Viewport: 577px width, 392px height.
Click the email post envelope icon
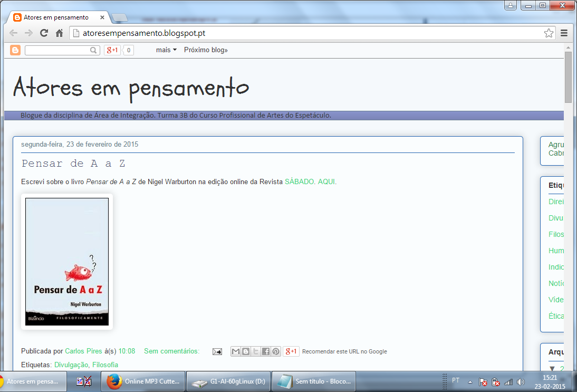[217, 351]
